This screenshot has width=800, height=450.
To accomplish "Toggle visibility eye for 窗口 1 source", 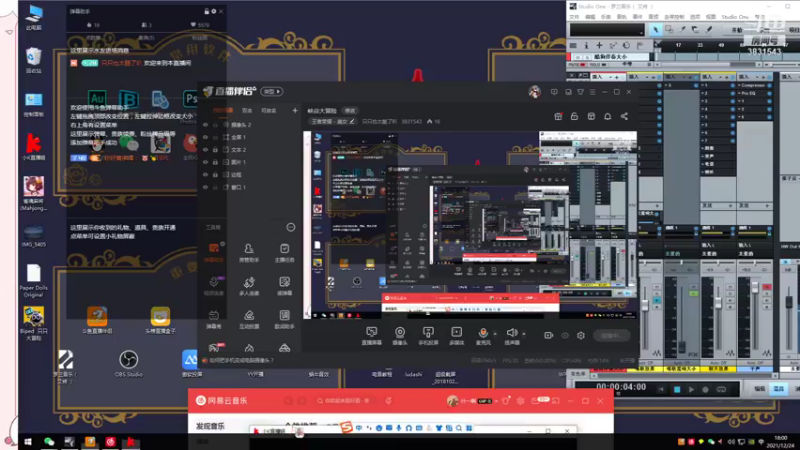I will pyautogui.click(x=206, y=187).
